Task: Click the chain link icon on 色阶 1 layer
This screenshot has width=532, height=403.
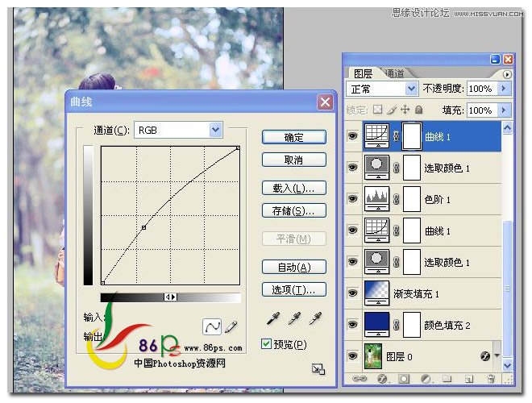Action: [x=396, y=199]
